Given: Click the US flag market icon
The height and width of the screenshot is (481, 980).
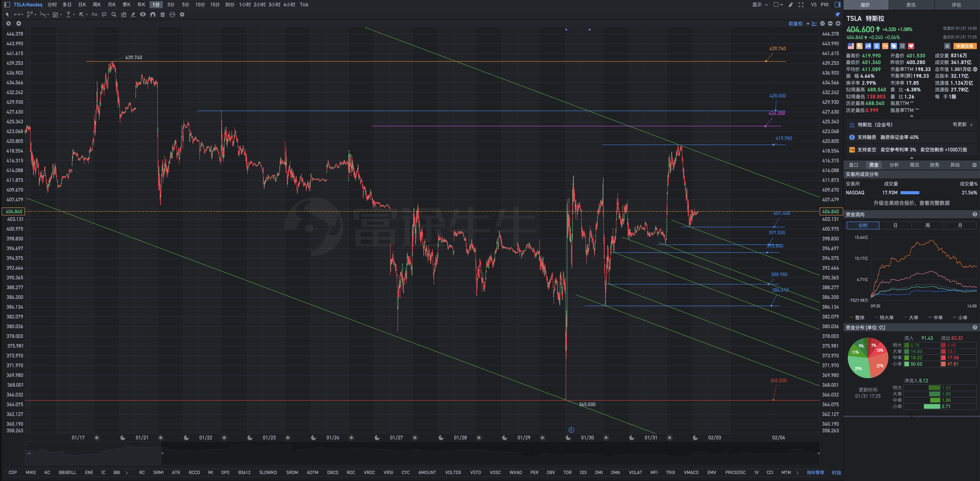Looking at the screenshot, I should pyautogui.click(x=851, y=46).
